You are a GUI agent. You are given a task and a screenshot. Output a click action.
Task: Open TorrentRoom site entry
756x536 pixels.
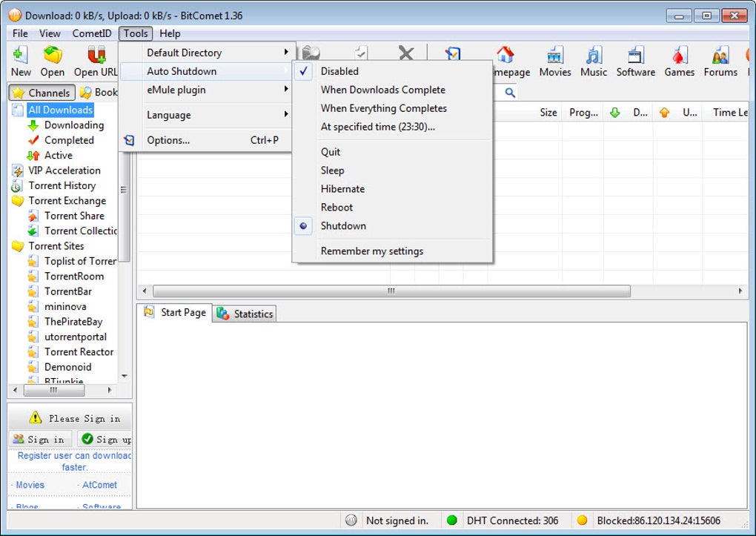click(x=74, y=276)
